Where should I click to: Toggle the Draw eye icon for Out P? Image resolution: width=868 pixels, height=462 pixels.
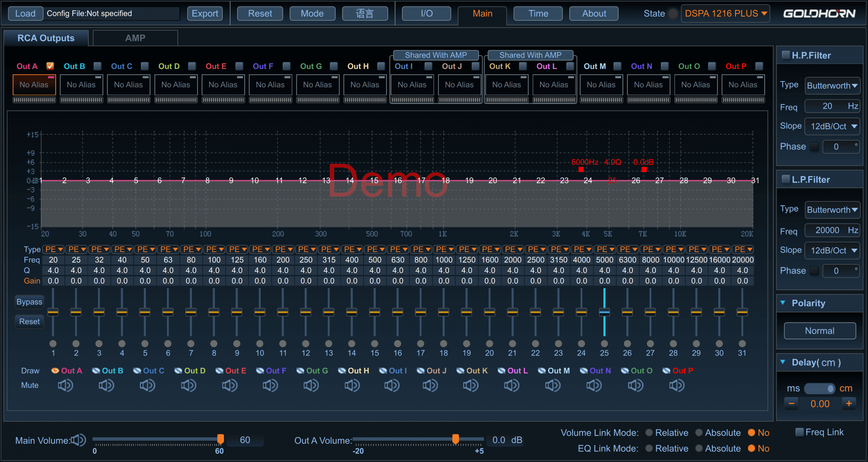[x=667, y=370]
